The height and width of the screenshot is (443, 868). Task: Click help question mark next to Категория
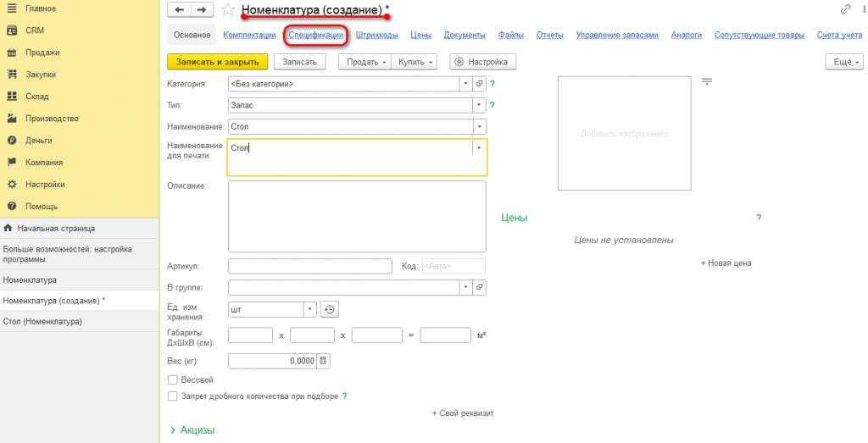tap(492, 85)
